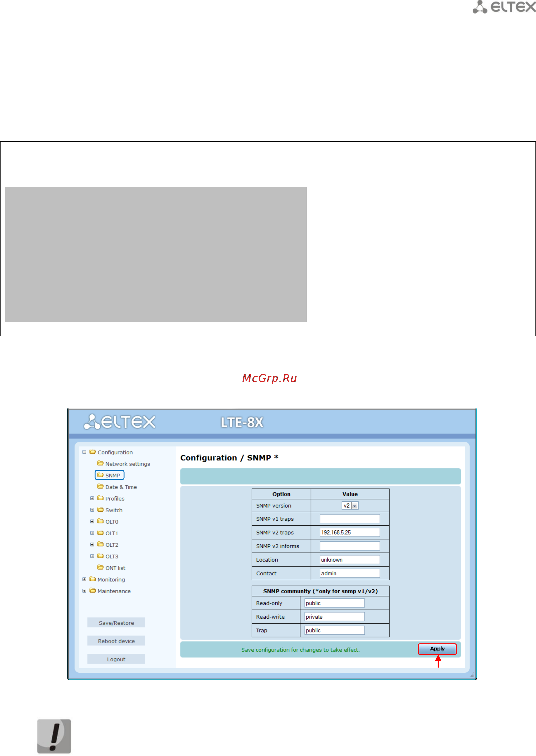This screenshot has width=536, height=756.
Task: Click the SNMP v2 traps field
Action: point(349,532)
